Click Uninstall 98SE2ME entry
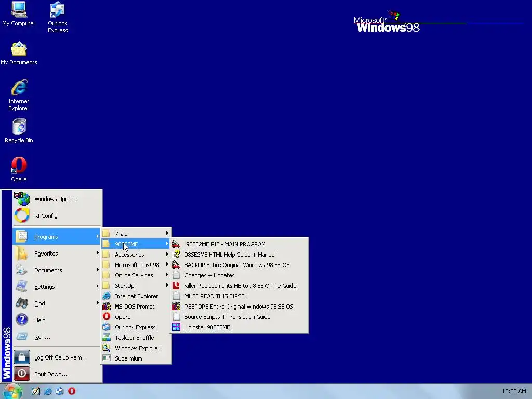 (x=239, y=327)
